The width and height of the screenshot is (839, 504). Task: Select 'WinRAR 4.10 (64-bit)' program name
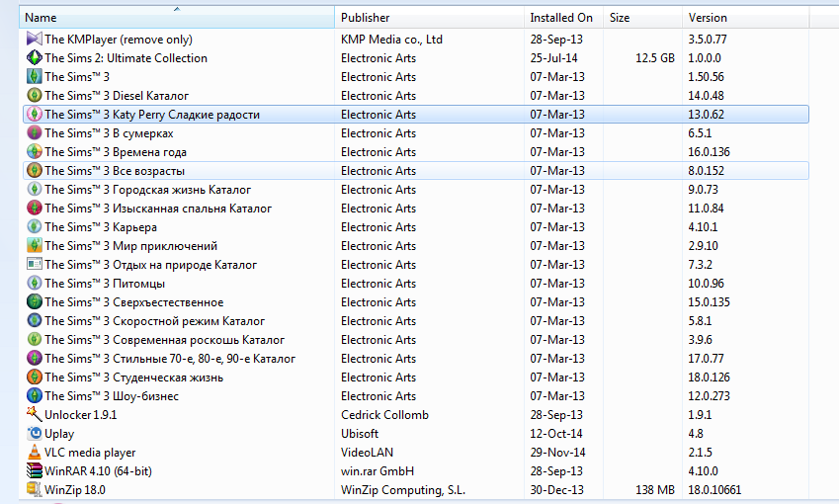98,470
